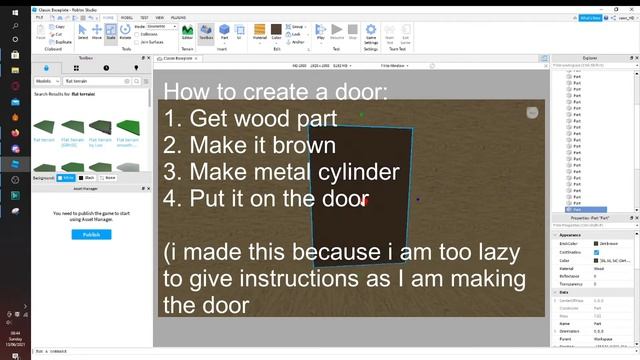
Task: Click the BrickColor property swatch
Action: tap(596, 244)
